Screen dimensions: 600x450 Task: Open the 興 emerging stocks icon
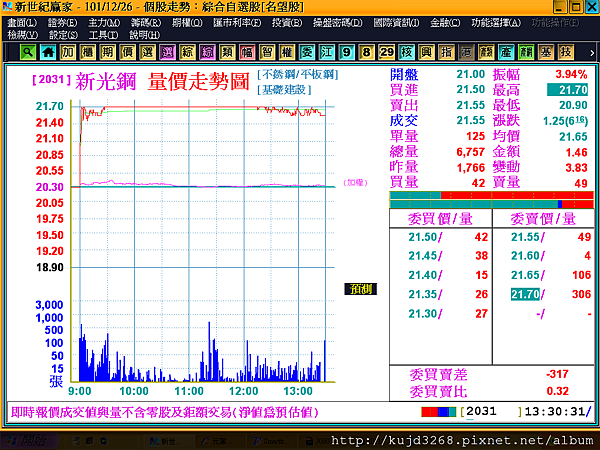click(426, 52)
